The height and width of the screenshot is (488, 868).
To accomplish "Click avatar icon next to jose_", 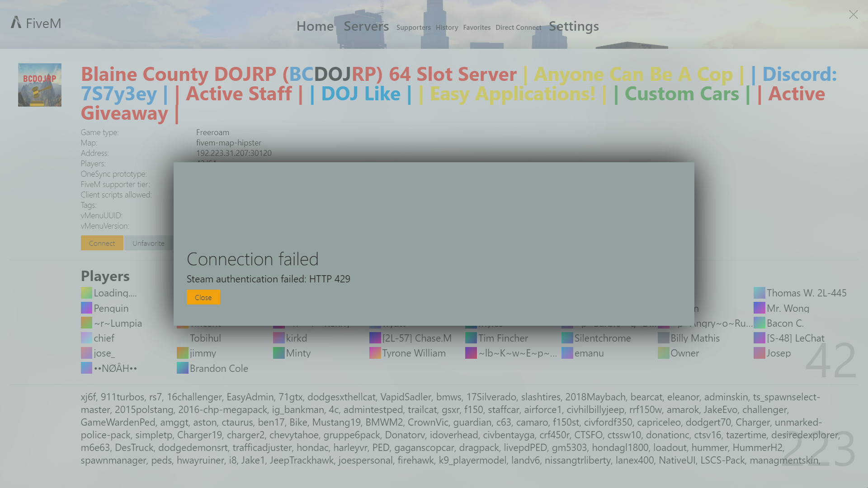I will (86, 352).
